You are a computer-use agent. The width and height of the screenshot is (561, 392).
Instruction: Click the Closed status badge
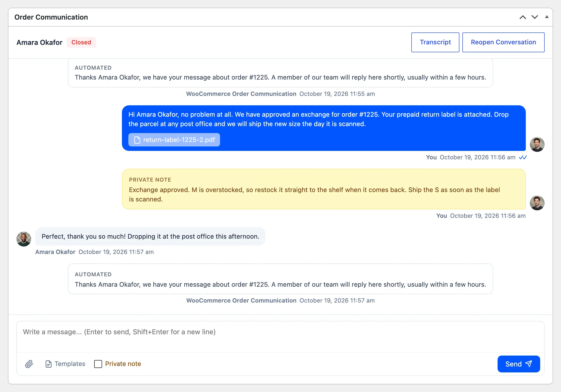81,42
